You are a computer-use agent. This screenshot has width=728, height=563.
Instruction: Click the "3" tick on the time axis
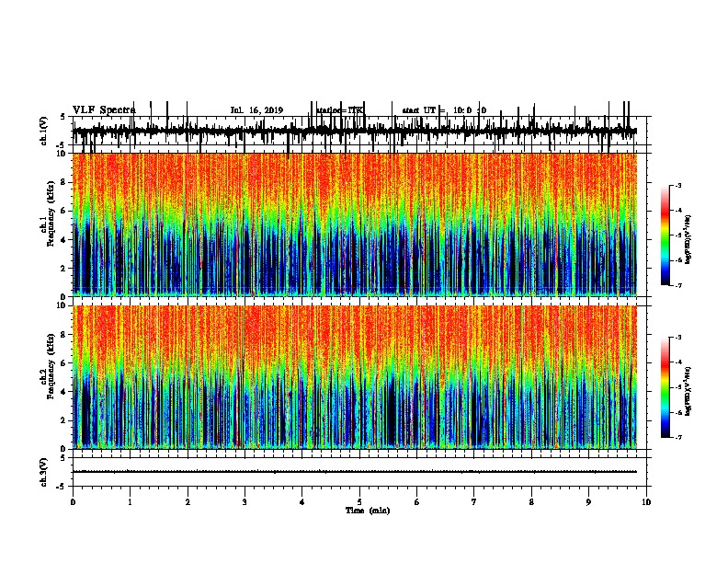(x=245, y=502)
